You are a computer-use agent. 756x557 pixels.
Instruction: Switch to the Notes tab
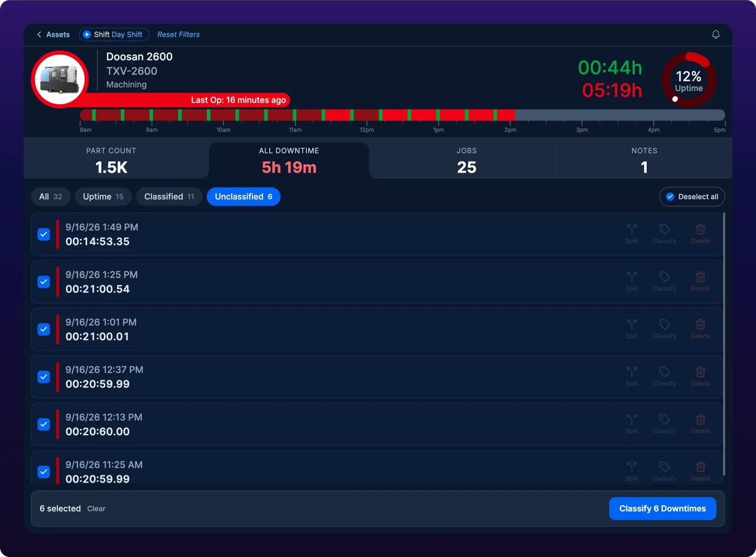(x=644, y=160)
